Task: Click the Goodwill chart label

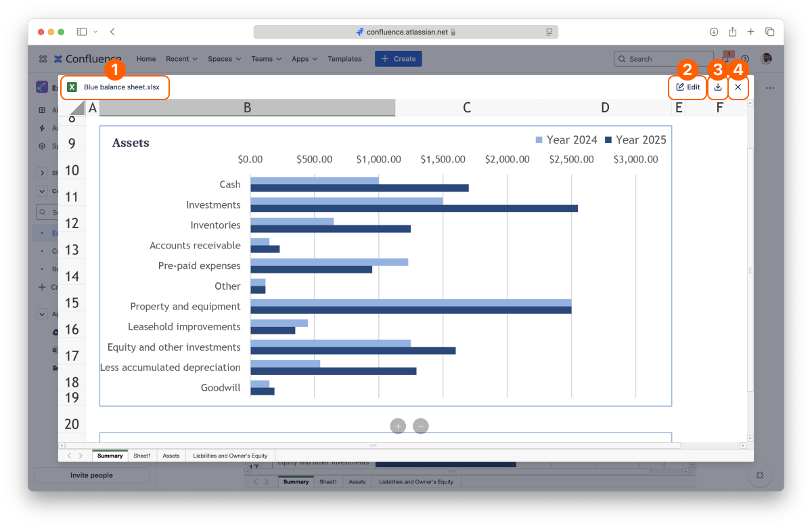Action: pos(221,387)
